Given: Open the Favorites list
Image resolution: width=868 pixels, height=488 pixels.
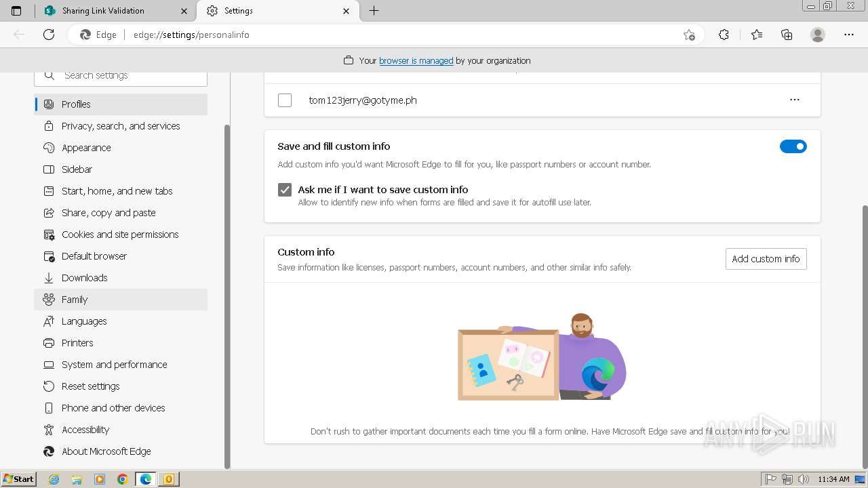Looking at the screenshot, I should point(757,35).
